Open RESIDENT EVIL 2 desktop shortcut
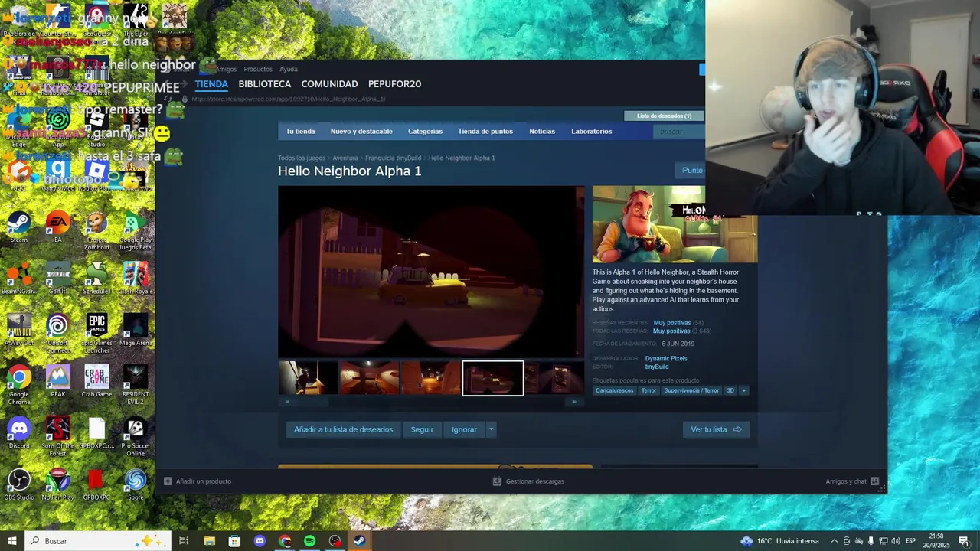Image resolution: width=980 pixels, height=551 pixels. pos(135,385)
